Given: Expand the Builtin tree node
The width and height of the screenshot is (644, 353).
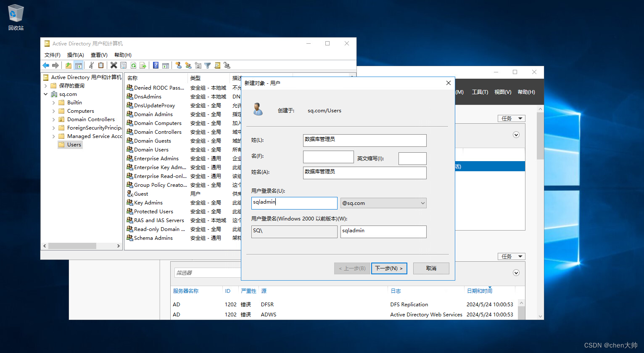Looking at the screenshot, I should pos(53,103).
